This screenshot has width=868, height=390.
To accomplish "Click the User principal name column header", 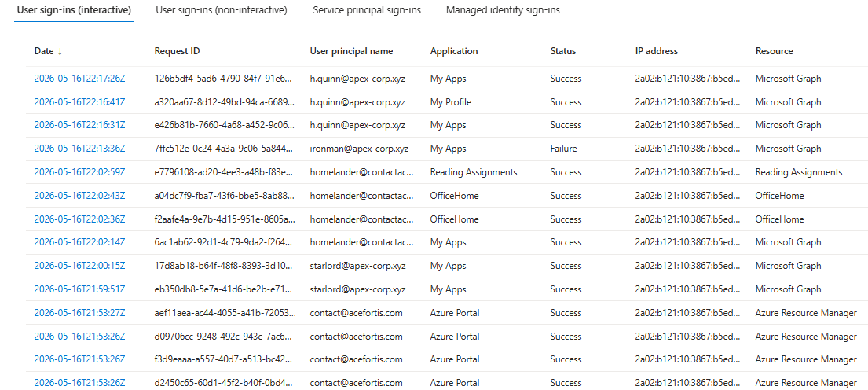I will coord(351,51).
